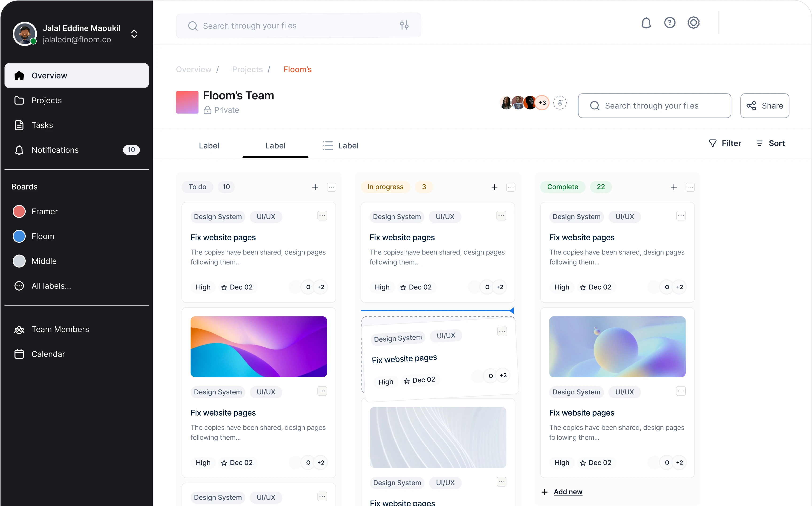Select the Tasks icon in the sidebar

click(19, 125)
